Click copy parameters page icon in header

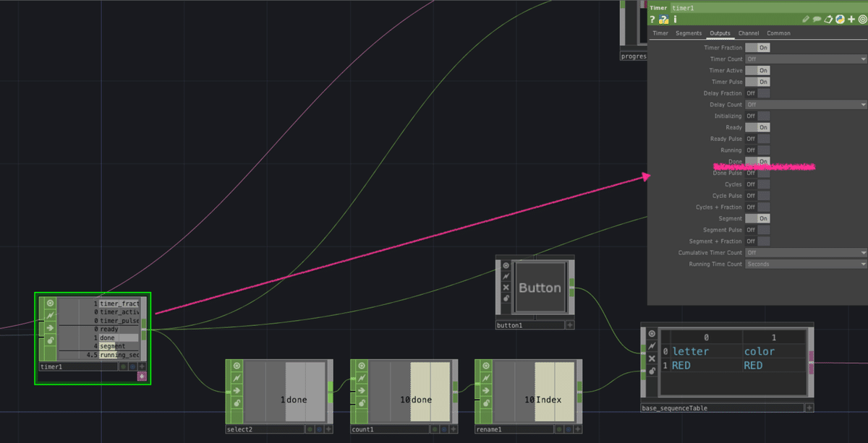[829, 20]
